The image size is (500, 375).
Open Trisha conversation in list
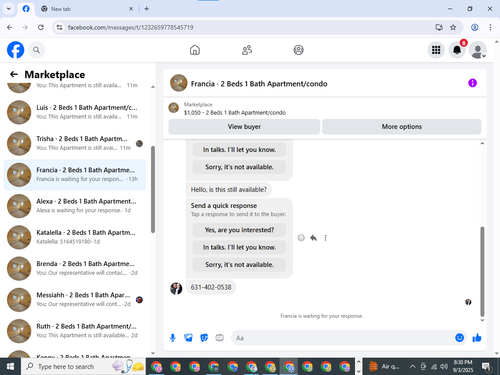pos(75,143)
